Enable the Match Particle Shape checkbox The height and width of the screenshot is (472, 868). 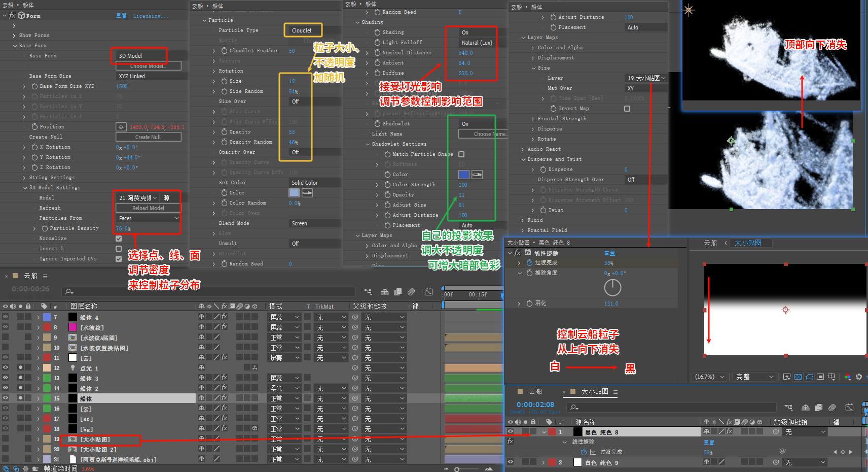click(x=461, y=154)
